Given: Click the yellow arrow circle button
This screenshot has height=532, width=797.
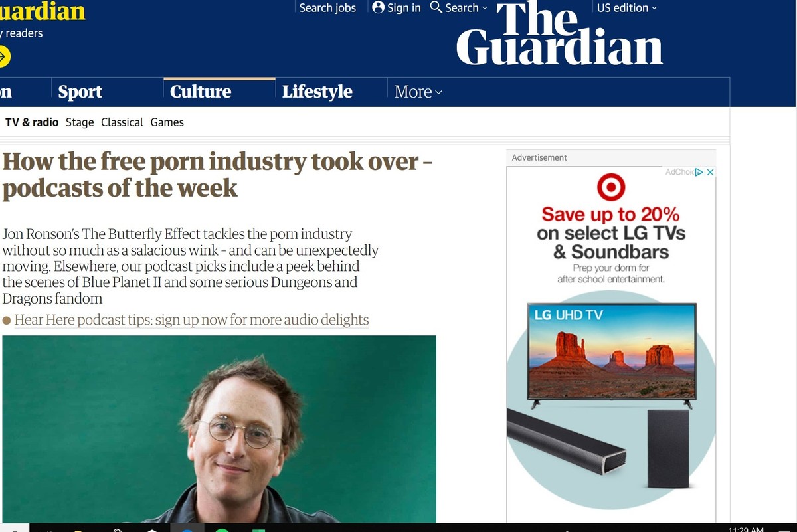Looking at the screenshot, I should (2, 57).
